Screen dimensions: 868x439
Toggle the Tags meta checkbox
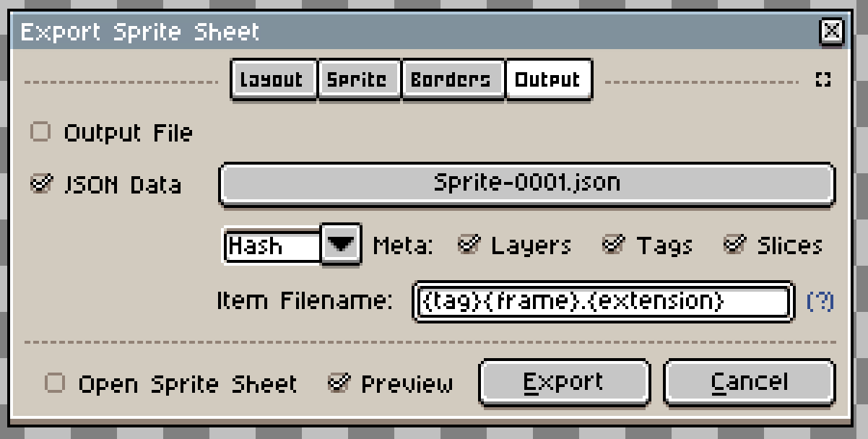615,245
